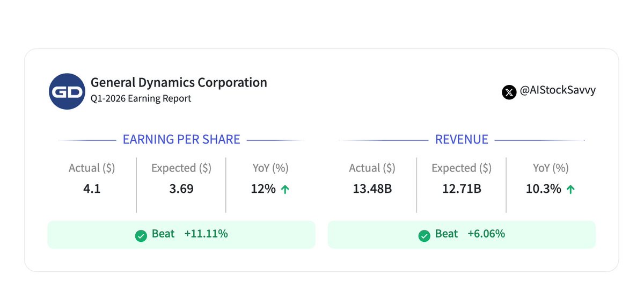The width and height of the screenshot is (644, 295).
Task: Click the revenue actual value 13.48B
Action: pos(372,189)
